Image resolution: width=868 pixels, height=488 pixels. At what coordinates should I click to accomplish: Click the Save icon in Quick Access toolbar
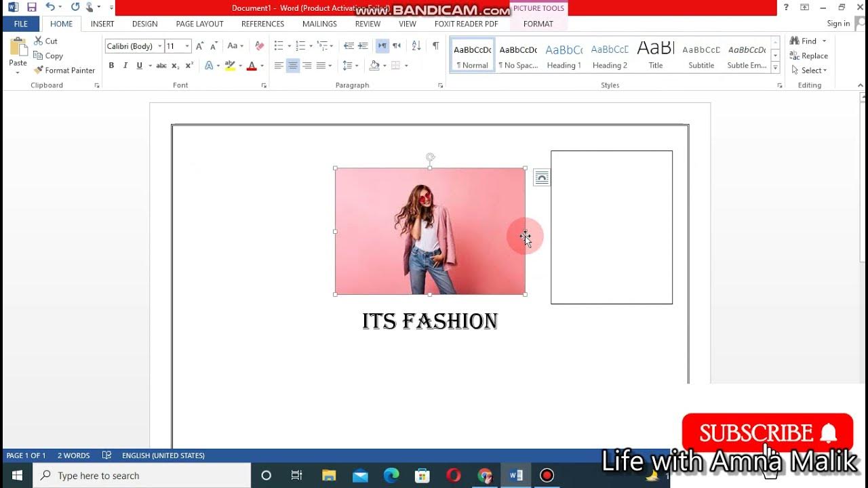pyautogui.click(x=32, y=7)
